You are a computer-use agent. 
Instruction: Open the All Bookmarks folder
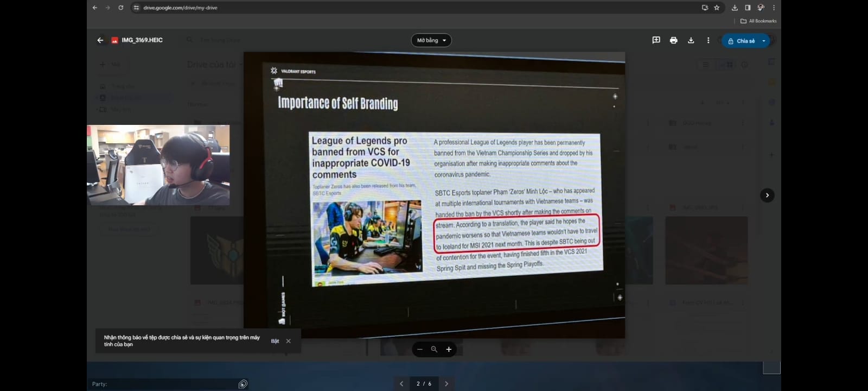(x=758, y=21)
